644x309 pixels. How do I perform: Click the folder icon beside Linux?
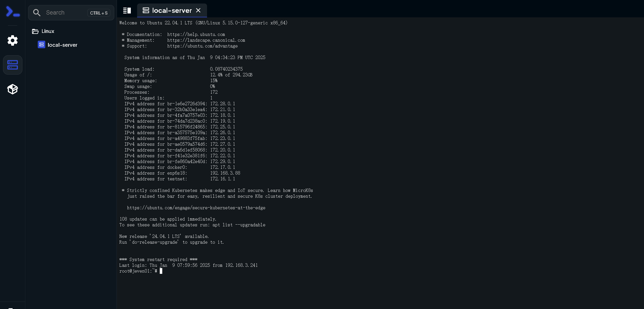[35, 31]
